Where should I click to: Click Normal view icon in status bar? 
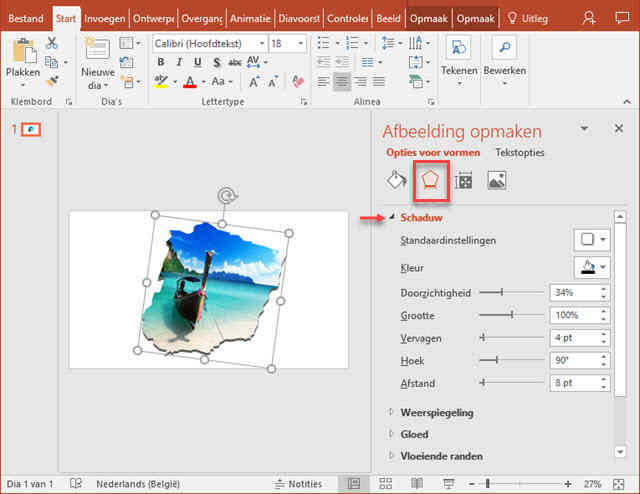353,484
